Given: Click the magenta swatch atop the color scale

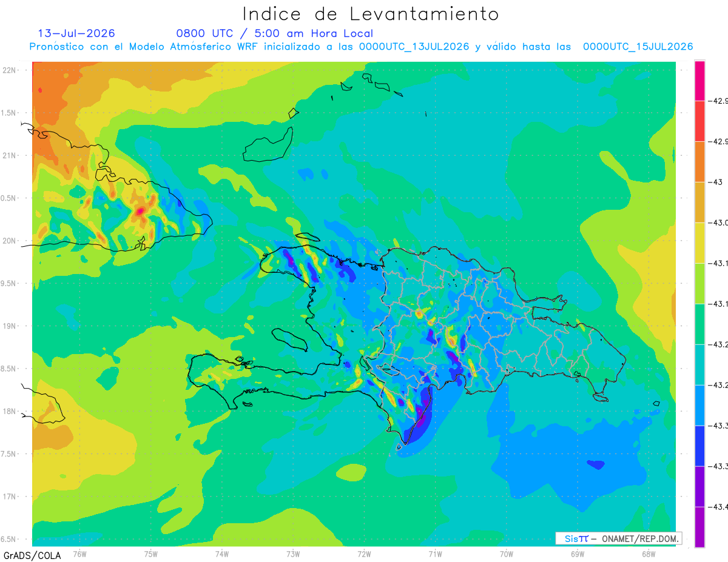Looking at the screenshot, I should click(x=699, y=80).
